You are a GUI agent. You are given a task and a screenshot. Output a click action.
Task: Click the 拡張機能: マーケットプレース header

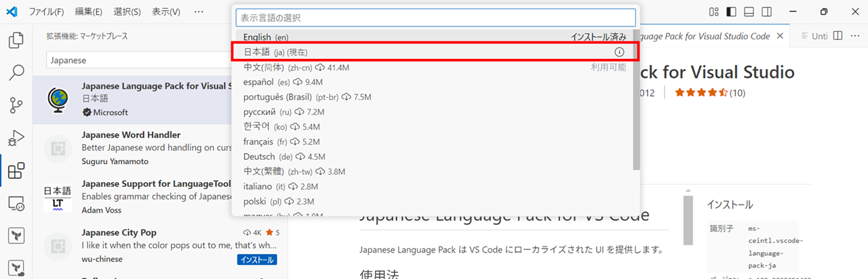pyautogui.click(x=87, y=36)
